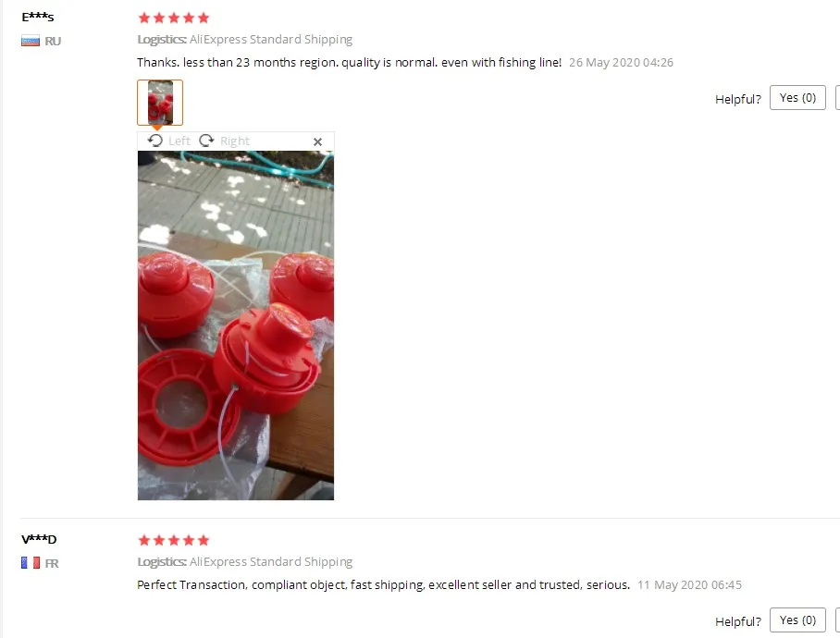
Task: Select reviewer name E***s
Action: tap(38, 18)
